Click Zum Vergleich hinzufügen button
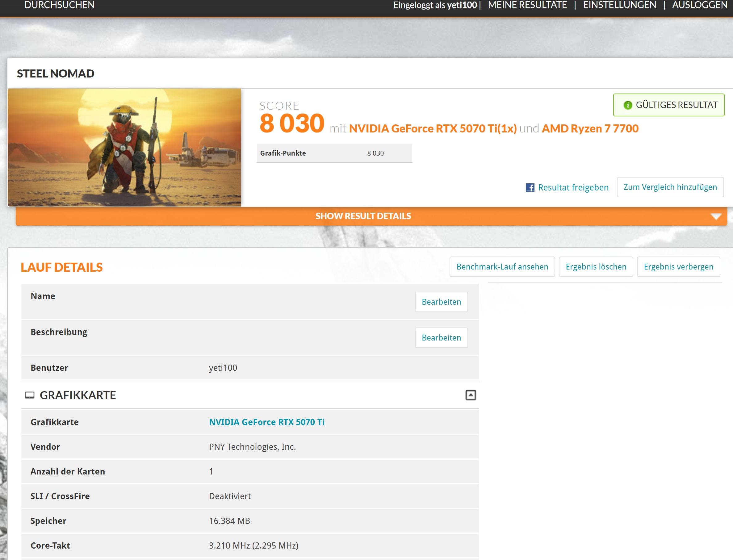 670,187
